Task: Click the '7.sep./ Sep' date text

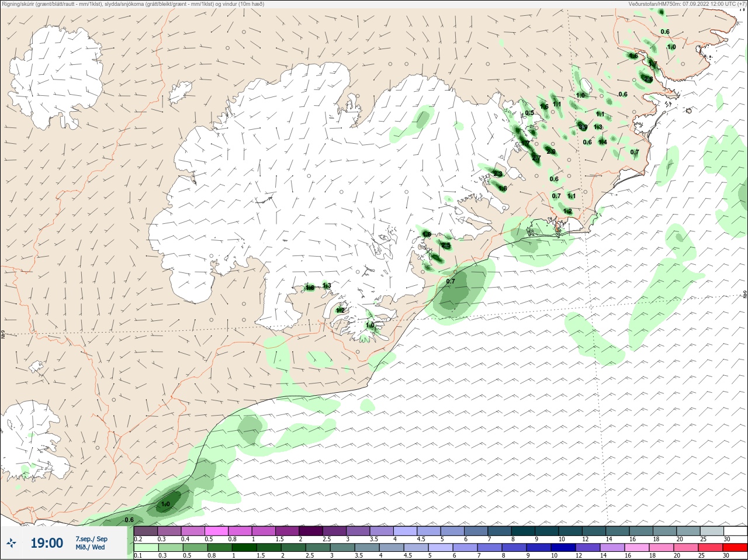Action: coord(91,539)
